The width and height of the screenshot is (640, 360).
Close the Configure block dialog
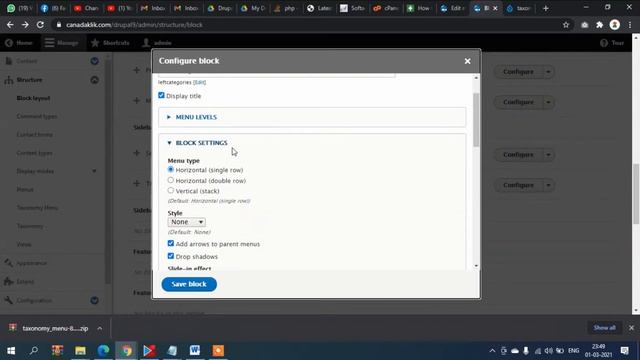(x=467, y=61)
